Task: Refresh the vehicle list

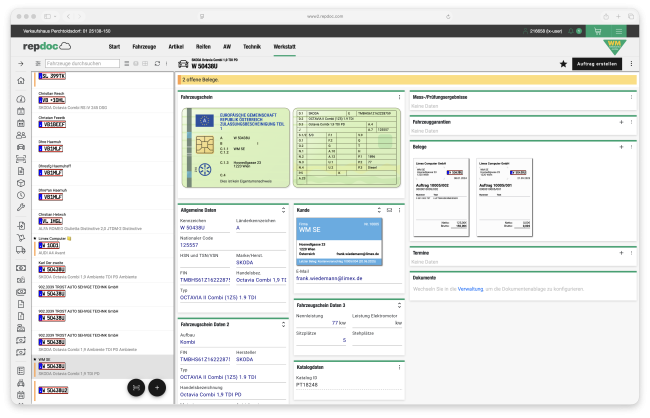Action: coord(157,64)
